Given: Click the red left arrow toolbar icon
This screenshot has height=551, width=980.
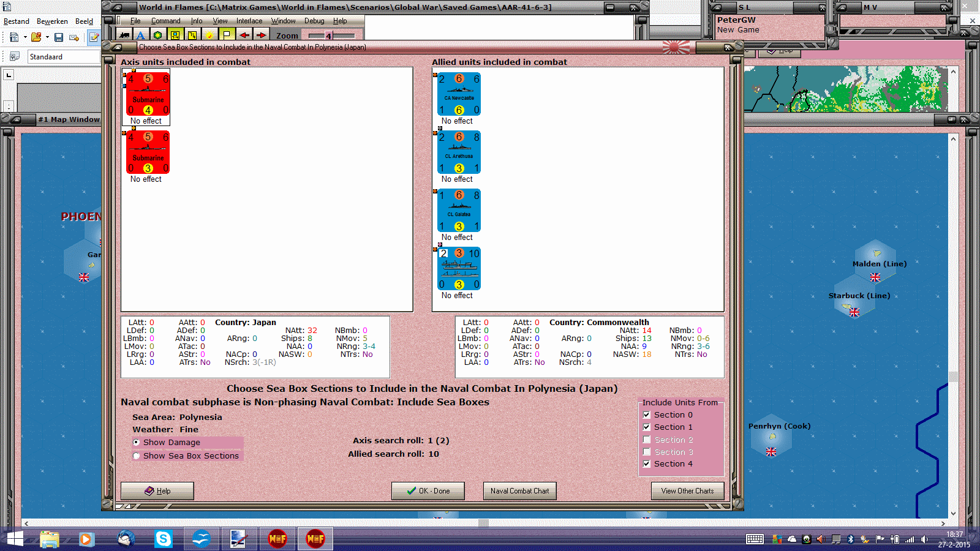Looking at the screenshot, I should click(244, 36).
